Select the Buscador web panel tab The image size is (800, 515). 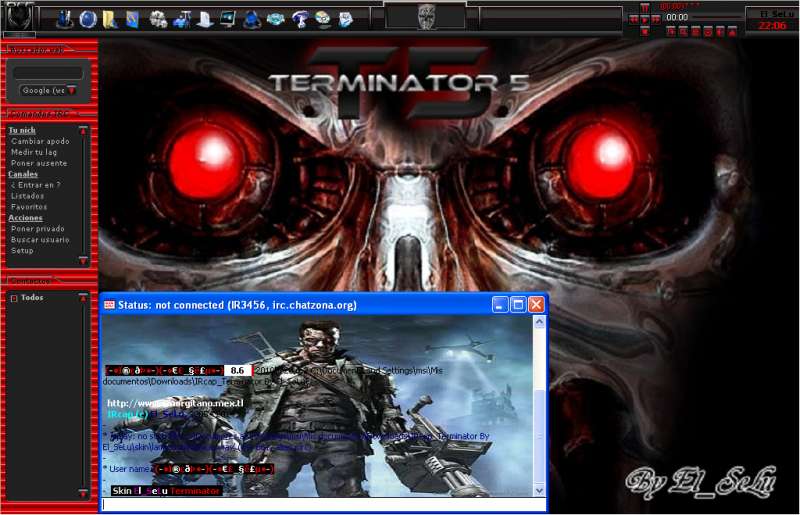(37, 50)
